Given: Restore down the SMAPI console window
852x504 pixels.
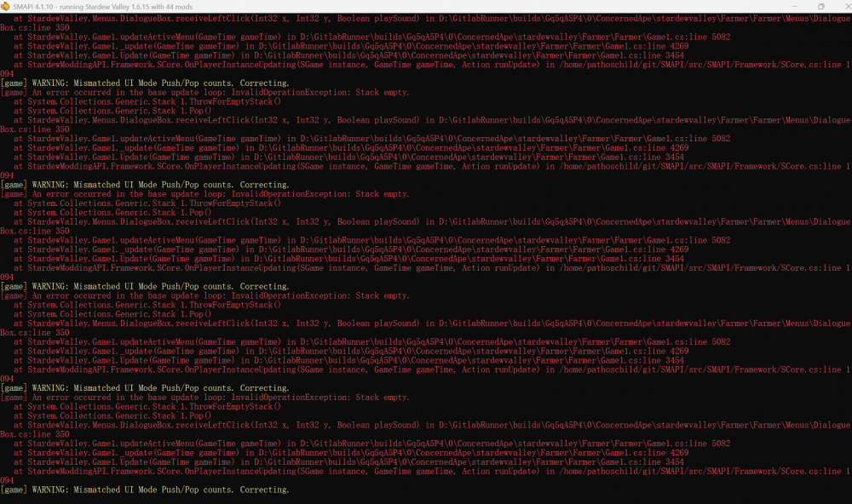Looking at the screenshot, I should coord(820,6).
